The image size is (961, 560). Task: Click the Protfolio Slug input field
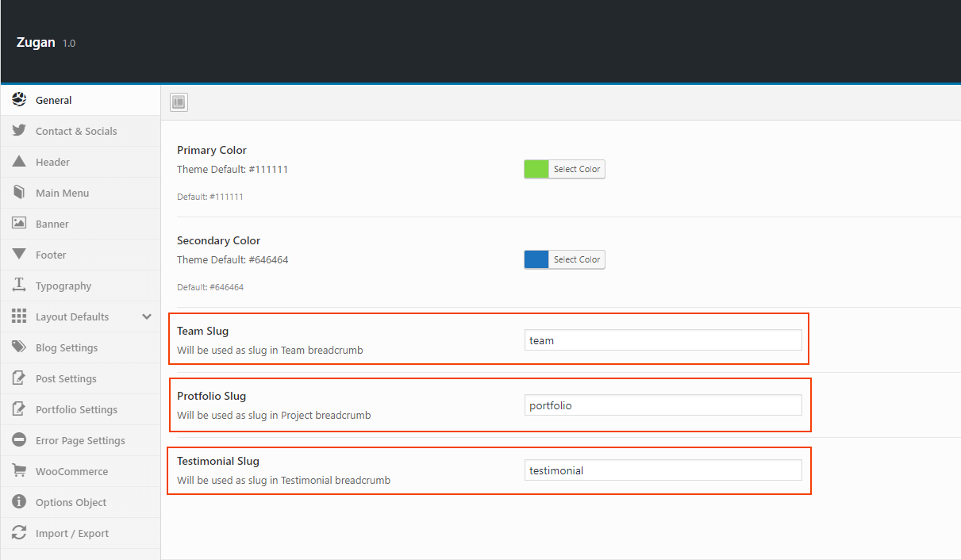tap(663, 405)
